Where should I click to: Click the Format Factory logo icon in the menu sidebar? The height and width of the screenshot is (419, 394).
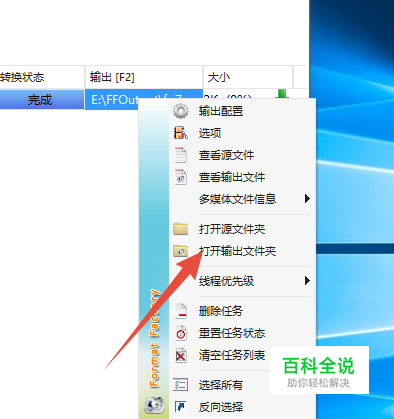[154, 405]
